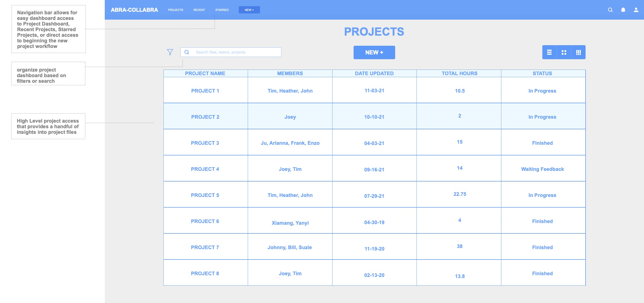Click members 'Xiamang, Yanyi'

pos(290,223)
